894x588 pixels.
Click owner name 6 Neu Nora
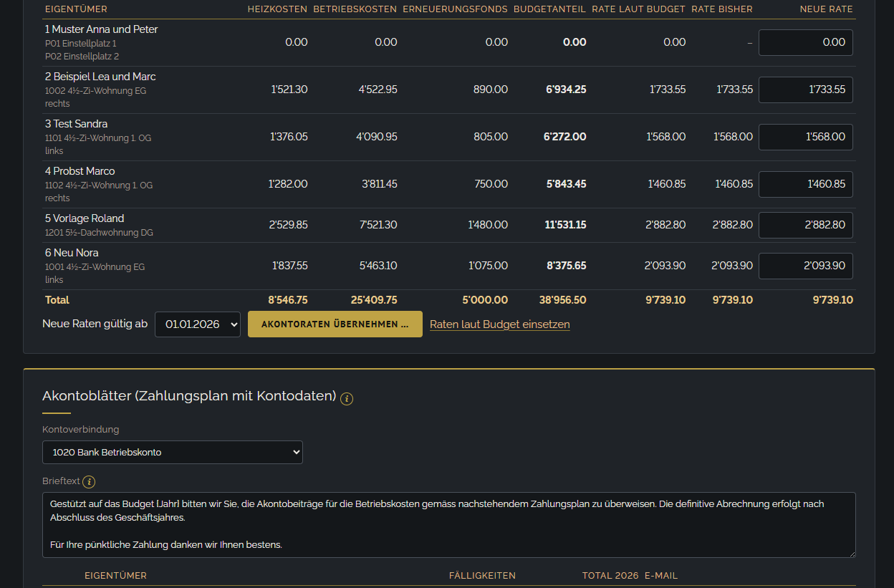click(72, 253)
